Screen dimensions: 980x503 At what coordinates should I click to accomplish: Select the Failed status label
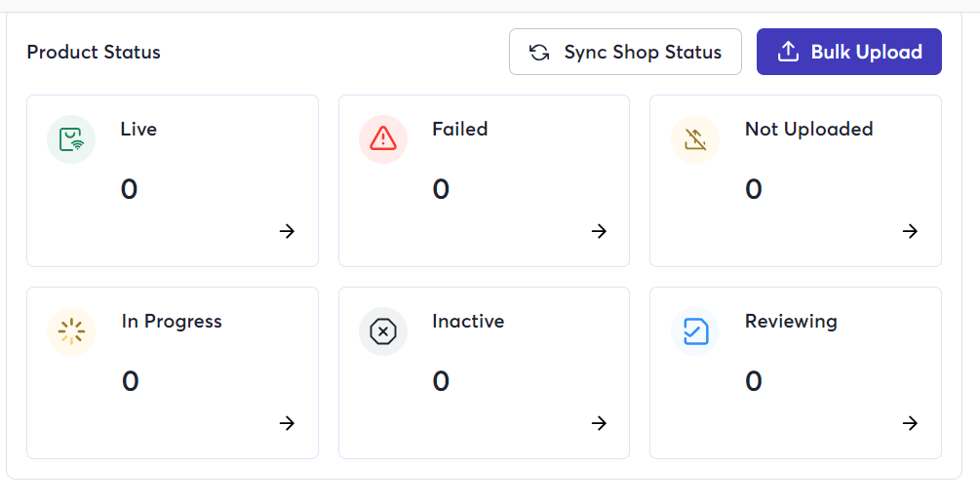point(460,130)
